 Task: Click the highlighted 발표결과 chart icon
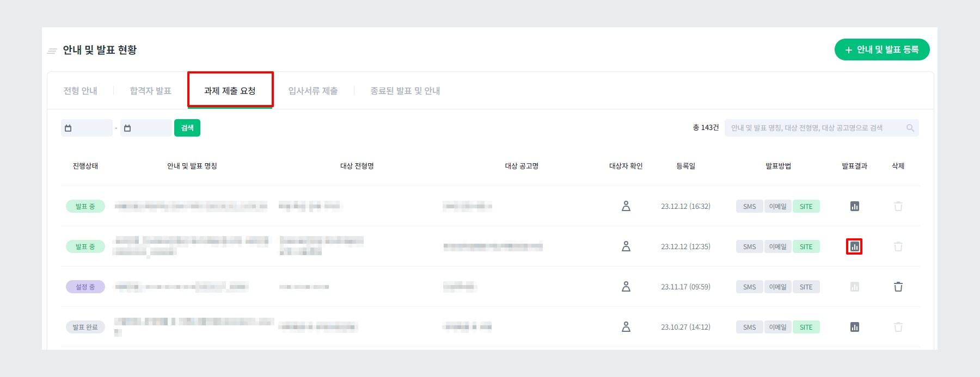854,246
